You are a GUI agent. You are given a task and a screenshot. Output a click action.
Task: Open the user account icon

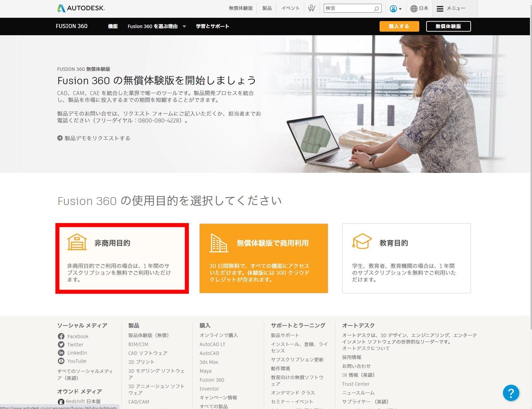[x=393, y=9]
